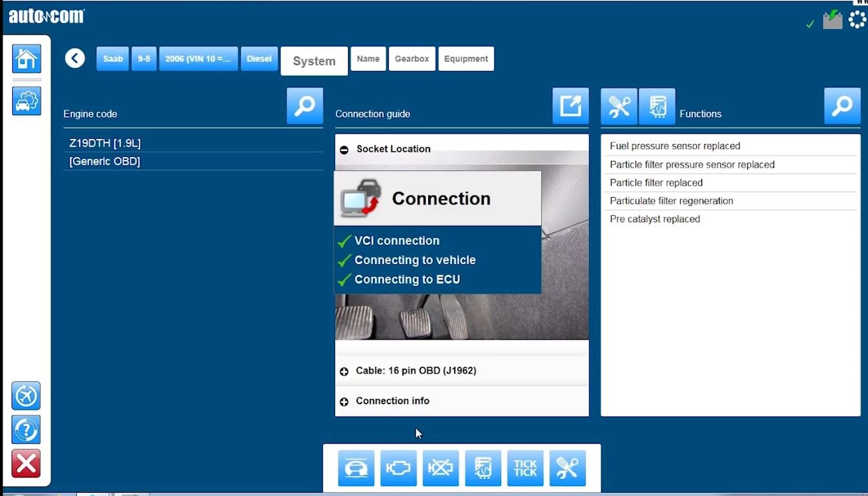
Task: Click the back arrow button
Action: [75, 59]
